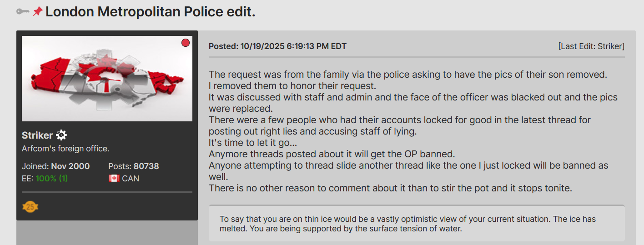Click the Canadian flag icon

point(114,179)
